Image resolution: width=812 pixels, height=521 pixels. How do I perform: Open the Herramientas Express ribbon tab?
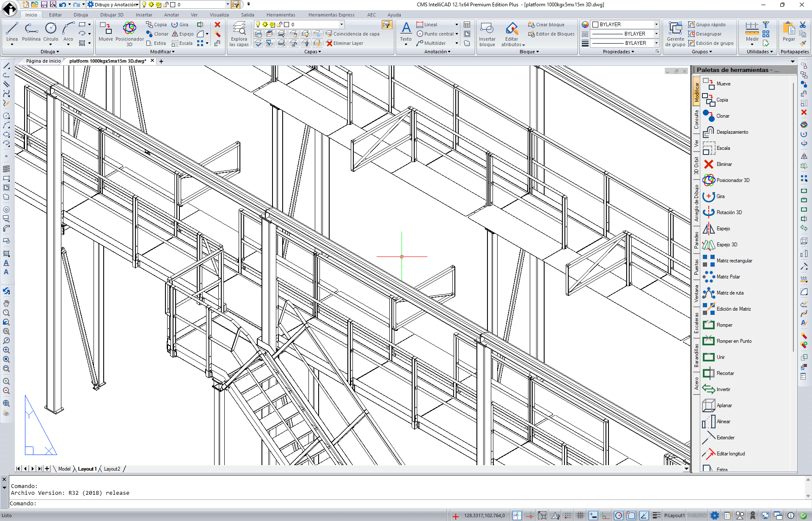[331, 15]
